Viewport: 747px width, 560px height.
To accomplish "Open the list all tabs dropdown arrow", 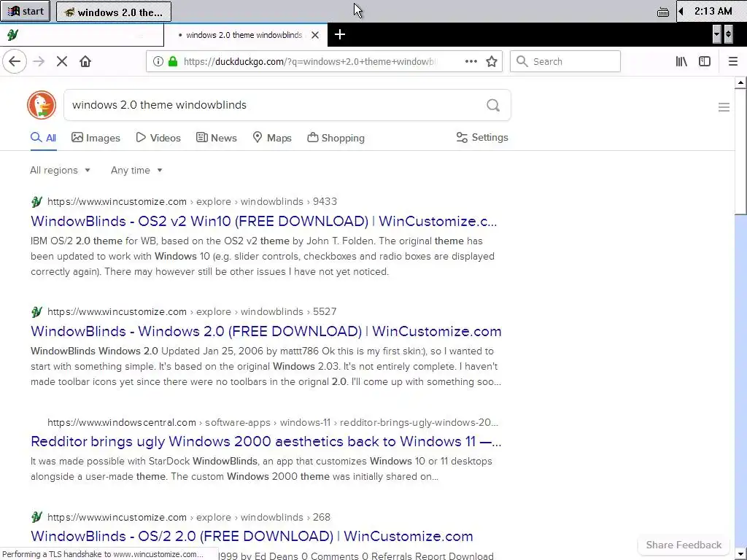I will click(716, 34).
